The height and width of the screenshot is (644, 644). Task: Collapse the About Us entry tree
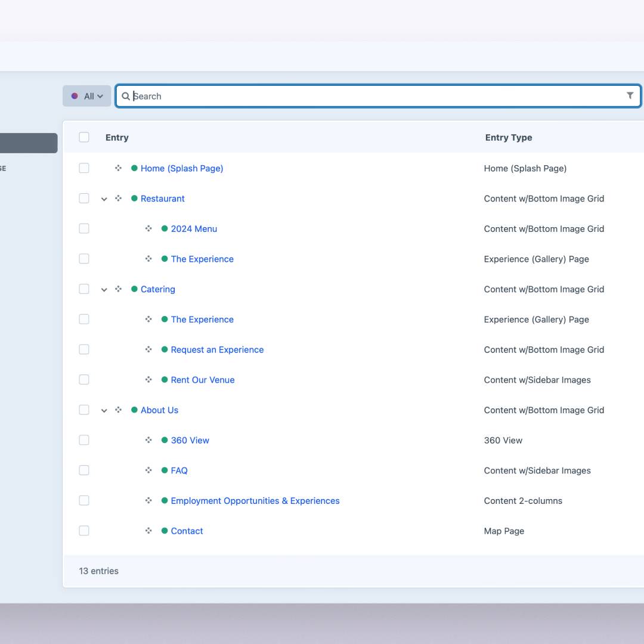(104, 410)
